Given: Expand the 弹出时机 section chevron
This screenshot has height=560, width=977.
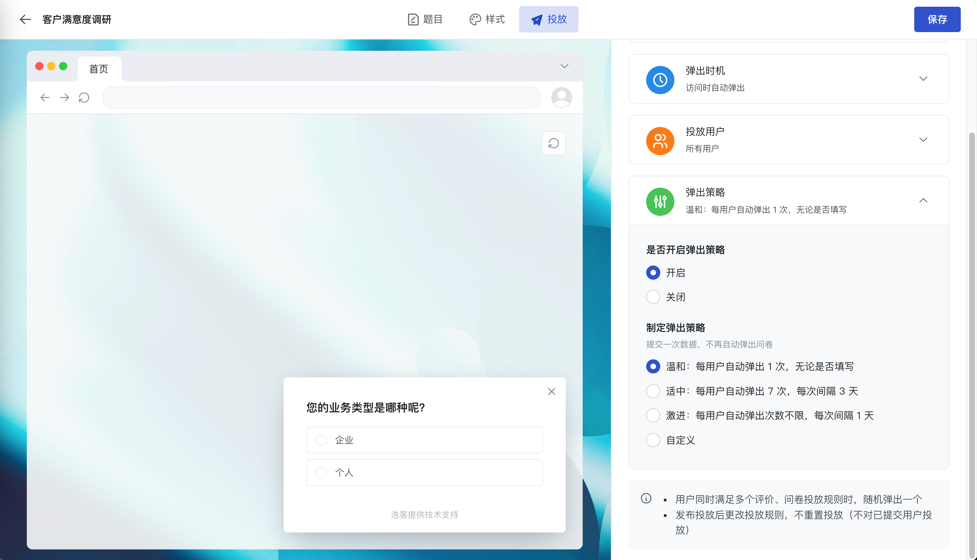Looking at the screenshot, I should (x=923, y=79).
